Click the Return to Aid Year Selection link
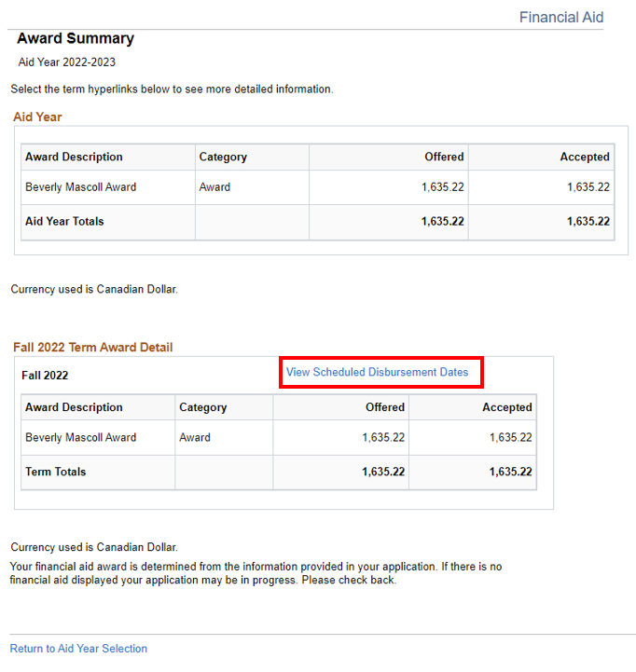 pyautogui.click(x=78, y=649)
